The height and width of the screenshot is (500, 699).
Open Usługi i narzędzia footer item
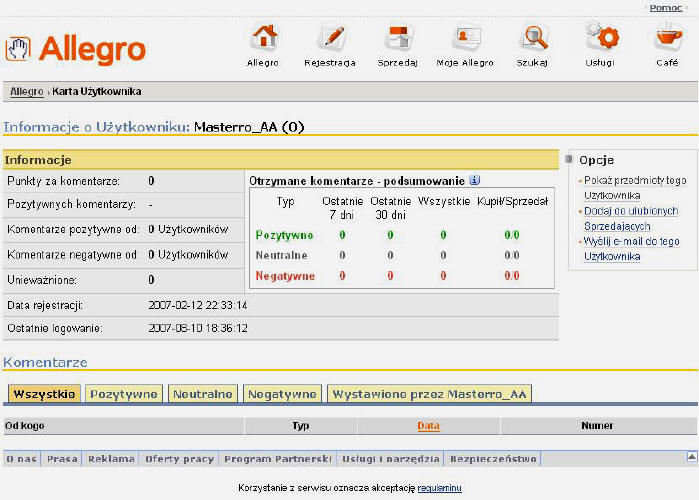[391, 459]
